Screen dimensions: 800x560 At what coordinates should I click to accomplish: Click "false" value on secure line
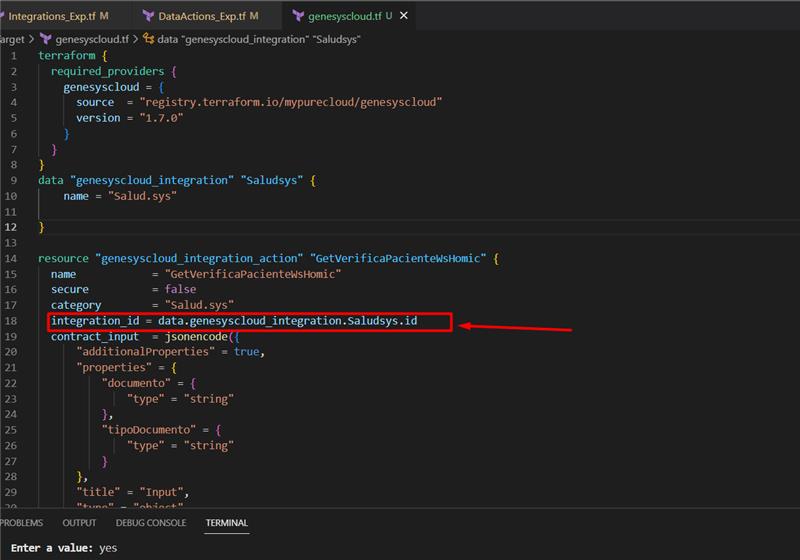point(181,290)
